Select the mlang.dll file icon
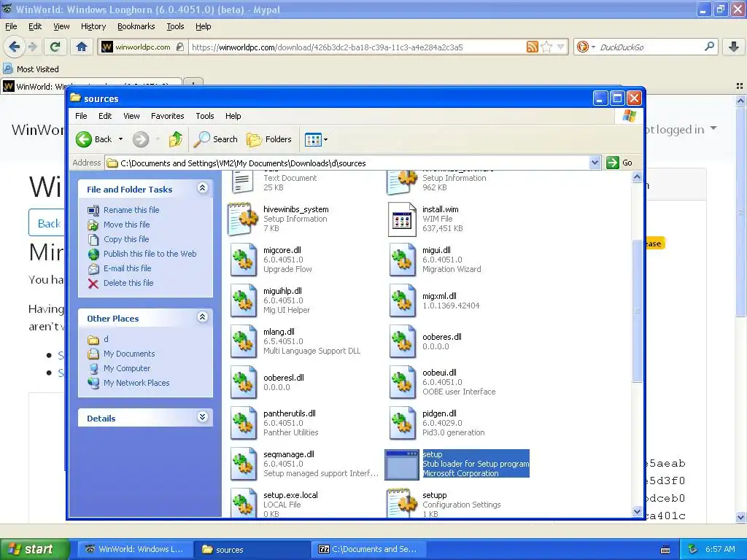This screenshot has width=747, height=560. [x=244, y=341]
